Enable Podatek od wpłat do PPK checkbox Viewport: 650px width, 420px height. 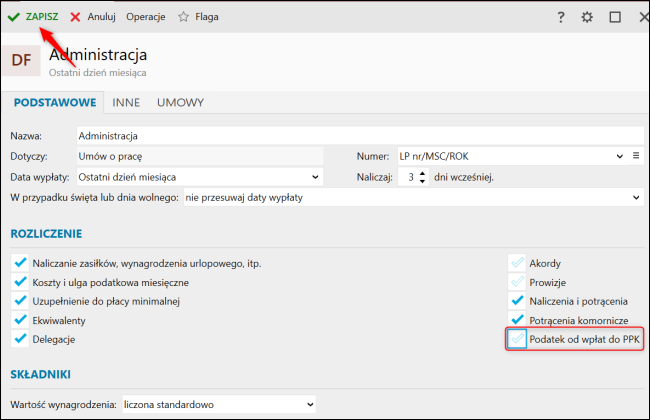(x=517, y=340)
